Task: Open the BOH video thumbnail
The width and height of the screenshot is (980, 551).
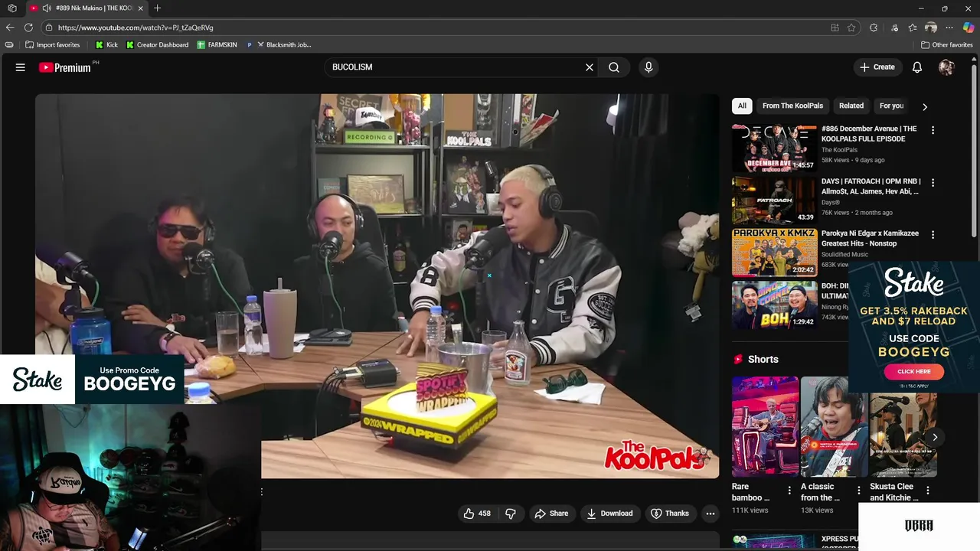Action: click(x=774, y=305)
